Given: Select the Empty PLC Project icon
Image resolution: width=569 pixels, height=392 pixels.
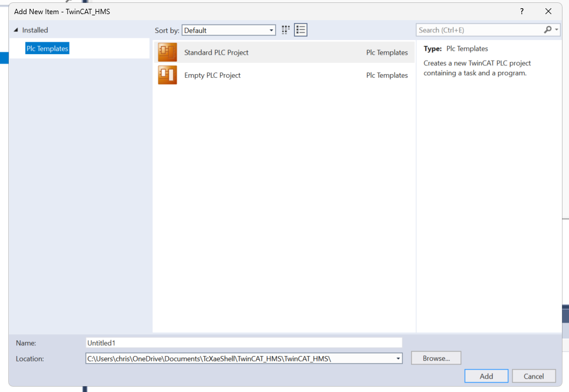Looking at the screenshot, I should 167,75.
